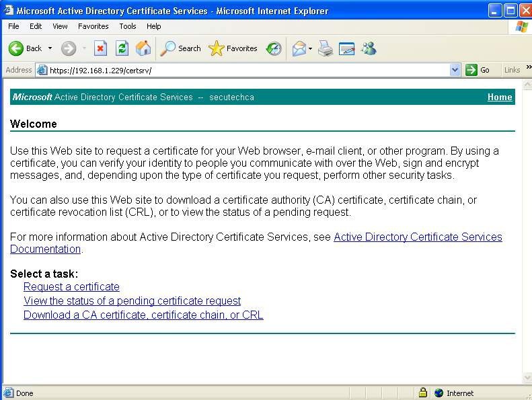The image size is (532, 400).
Task: Click the Links toolbar label
Action: pyautogui.click(x=512, y=70)
